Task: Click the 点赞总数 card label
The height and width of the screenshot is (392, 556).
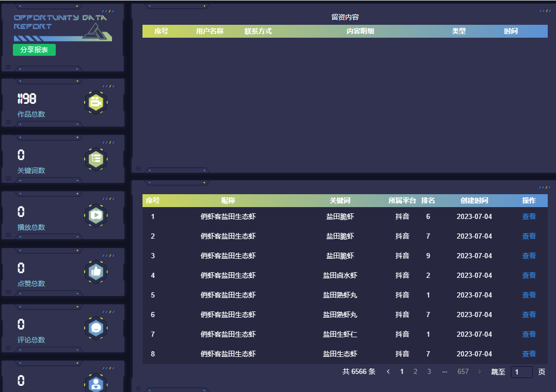Action: click(x=31, y=284)
